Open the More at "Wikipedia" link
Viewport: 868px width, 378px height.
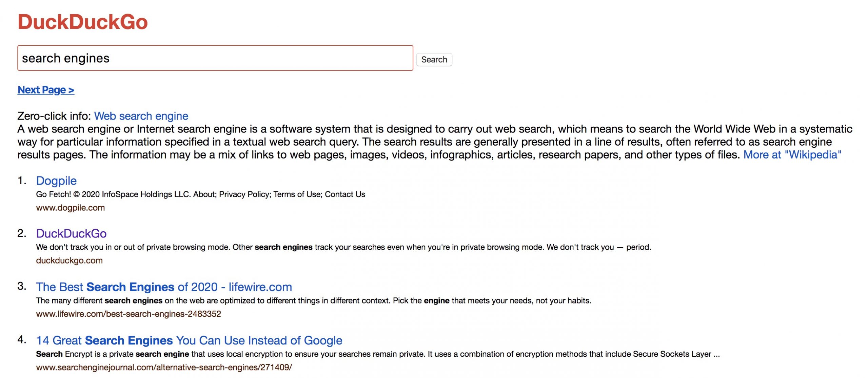792,154
